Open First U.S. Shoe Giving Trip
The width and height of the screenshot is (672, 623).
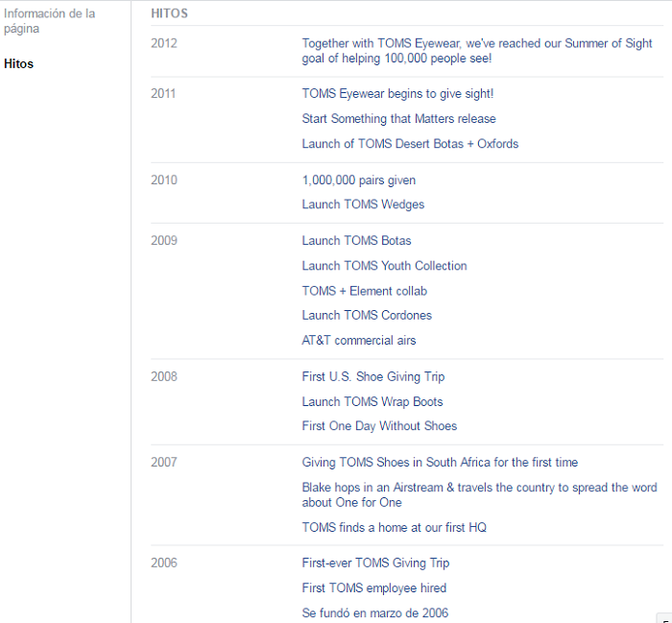373,377
